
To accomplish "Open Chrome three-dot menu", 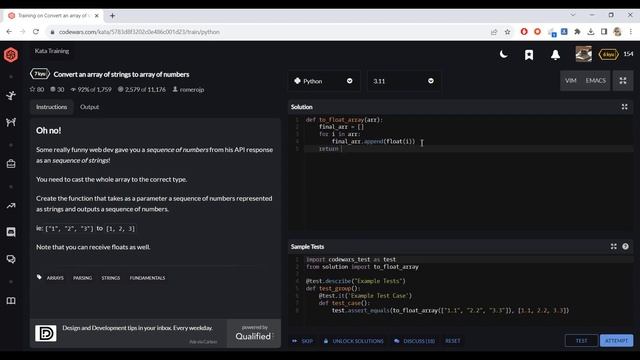I will 631,31.
